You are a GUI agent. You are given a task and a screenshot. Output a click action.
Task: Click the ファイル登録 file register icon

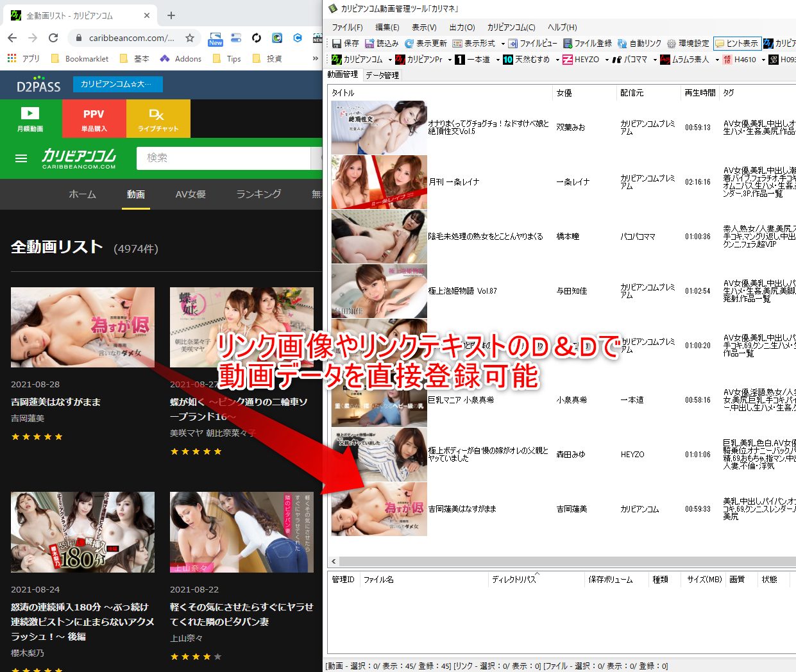pyautogui.click(x=568, y=44)
